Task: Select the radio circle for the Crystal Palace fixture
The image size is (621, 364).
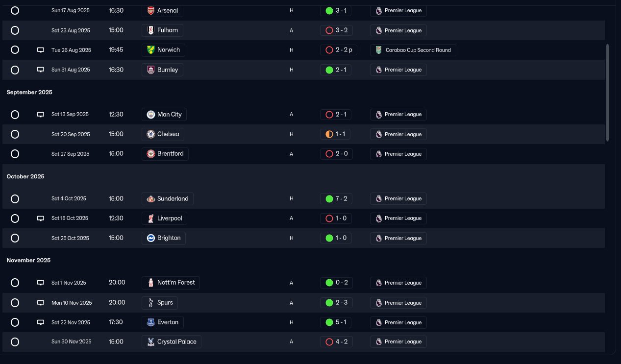Action: pyautogui.click(x=15, y=342)
